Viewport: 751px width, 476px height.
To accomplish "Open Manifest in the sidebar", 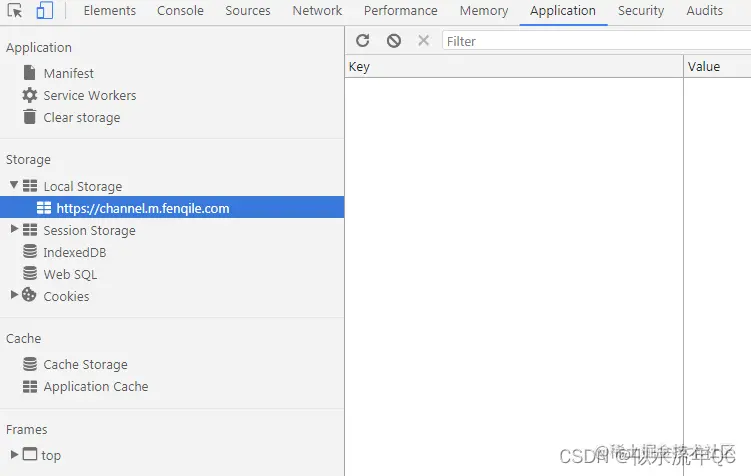I will (68, 73).
